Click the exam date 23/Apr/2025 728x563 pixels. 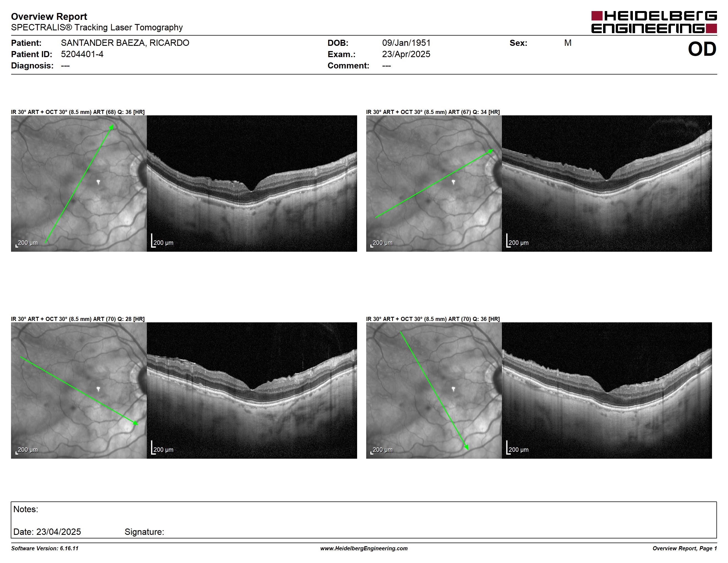click(x=406, y=54)
